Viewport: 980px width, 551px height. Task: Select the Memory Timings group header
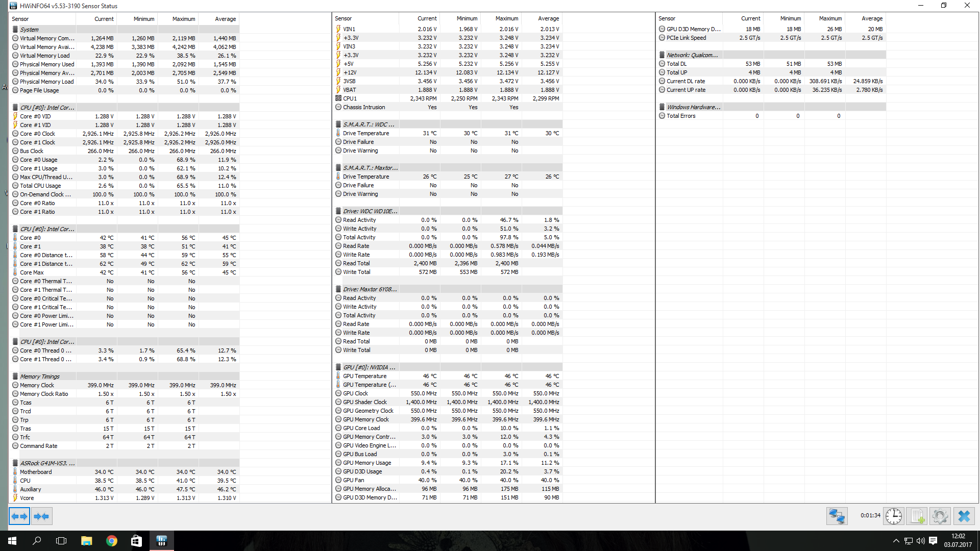pyautogui.click(x=40, y=377)
